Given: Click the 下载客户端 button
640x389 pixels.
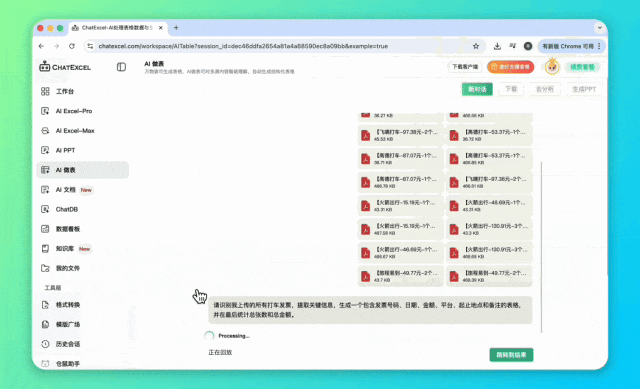Looking at the screenshot, I should tap(465, 67).
